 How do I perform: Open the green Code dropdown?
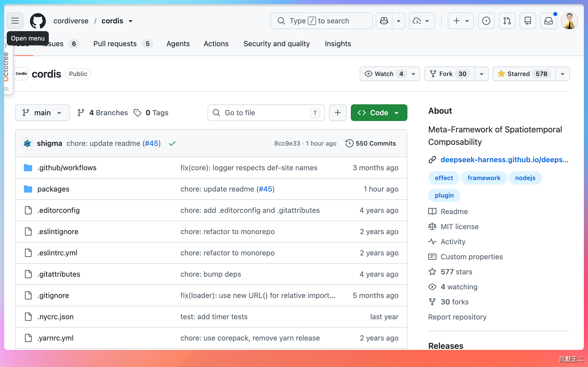[x=379, y=113]
